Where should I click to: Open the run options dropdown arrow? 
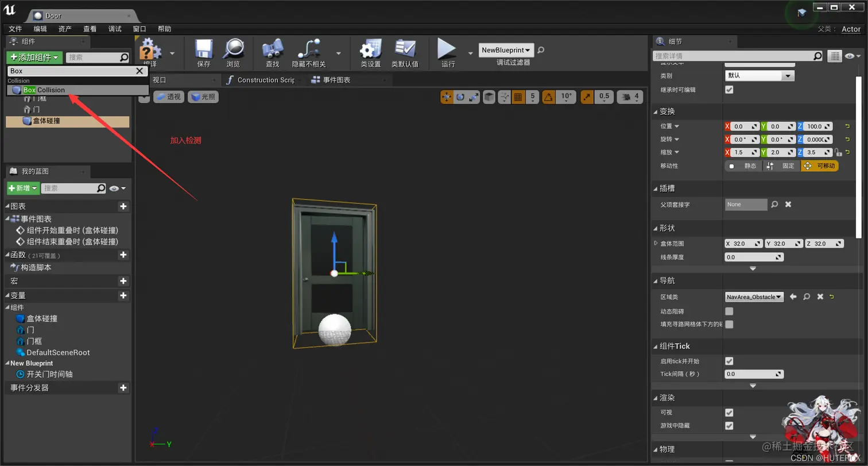tap(471, 53)
